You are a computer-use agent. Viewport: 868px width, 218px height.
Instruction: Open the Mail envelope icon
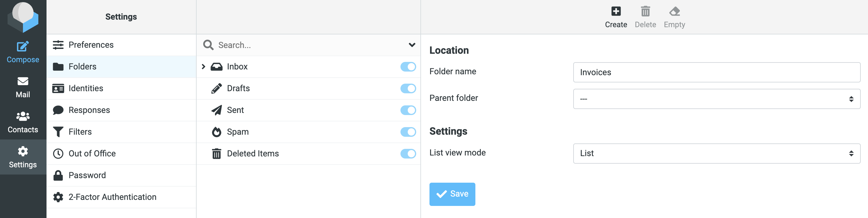[23, 81]
